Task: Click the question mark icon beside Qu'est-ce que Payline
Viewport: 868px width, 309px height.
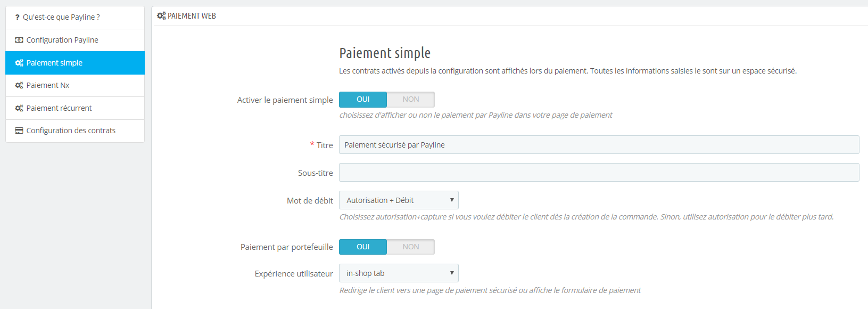Action: (17, 17)
